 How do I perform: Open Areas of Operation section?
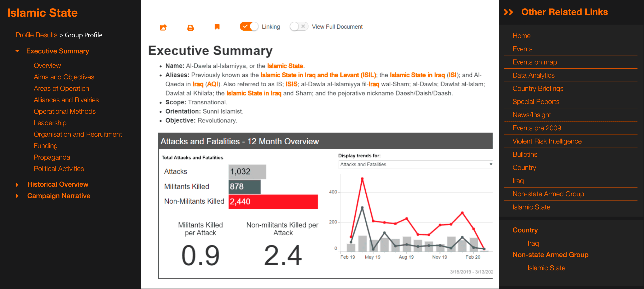(x=61, y=89)
